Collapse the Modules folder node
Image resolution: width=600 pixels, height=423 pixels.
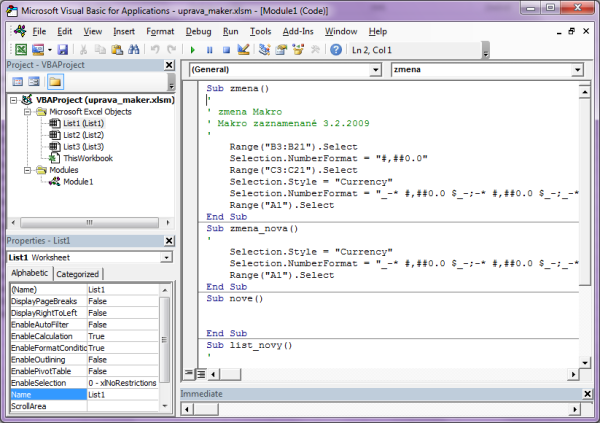tap(27, 170)
